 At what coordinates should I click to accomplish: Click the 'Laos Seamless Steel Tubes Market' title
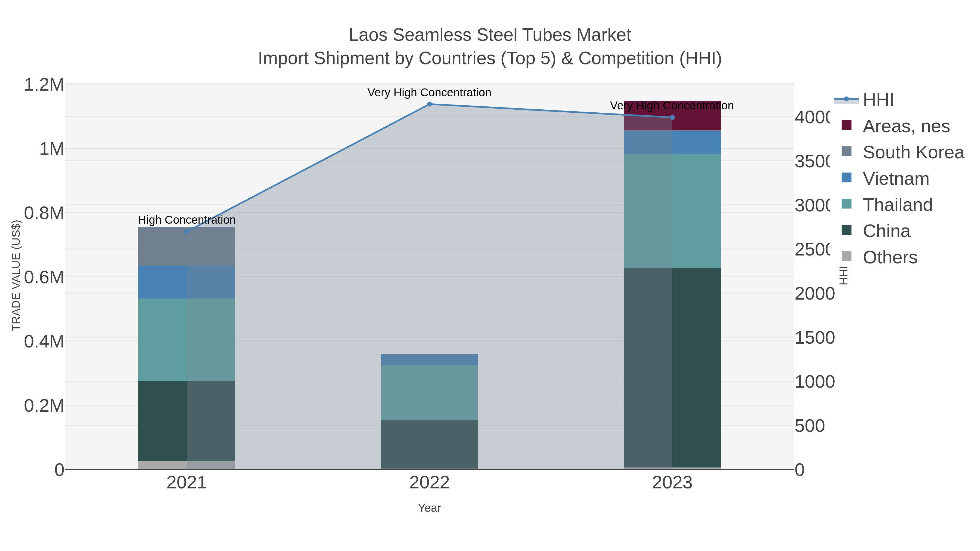coord(490,35)
